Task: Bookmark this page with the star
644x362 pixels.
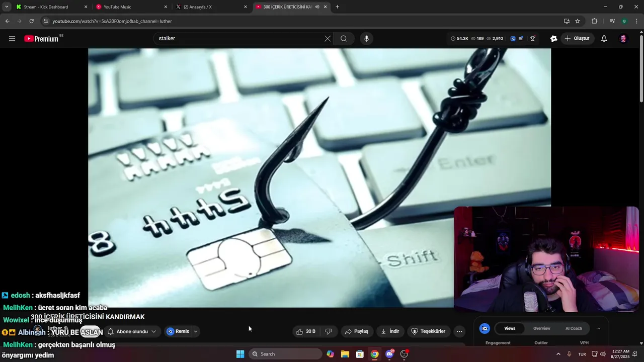Action: click(578, 21)
